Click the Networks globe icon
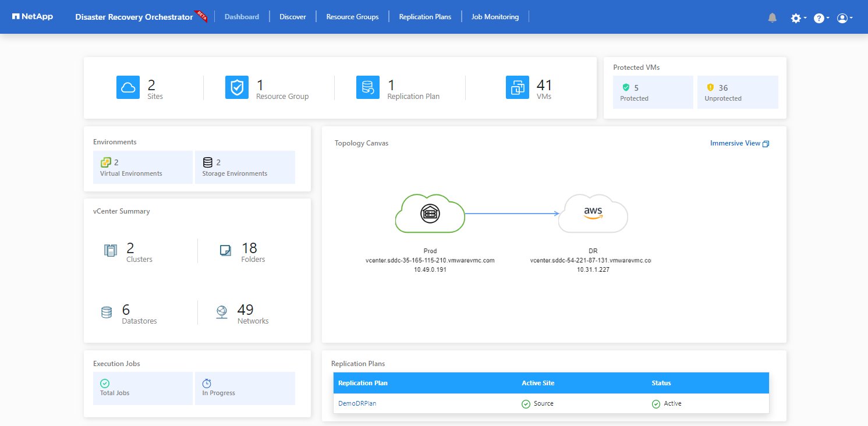This screenshot has width=868, height=426. [x=222, y=313]
